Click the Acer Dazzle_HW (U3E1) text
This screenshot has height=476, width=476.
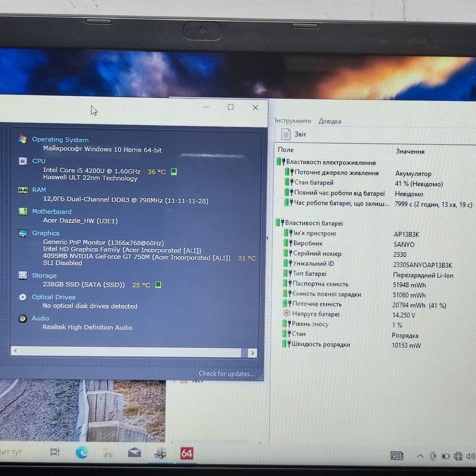(x=80, y=221)
